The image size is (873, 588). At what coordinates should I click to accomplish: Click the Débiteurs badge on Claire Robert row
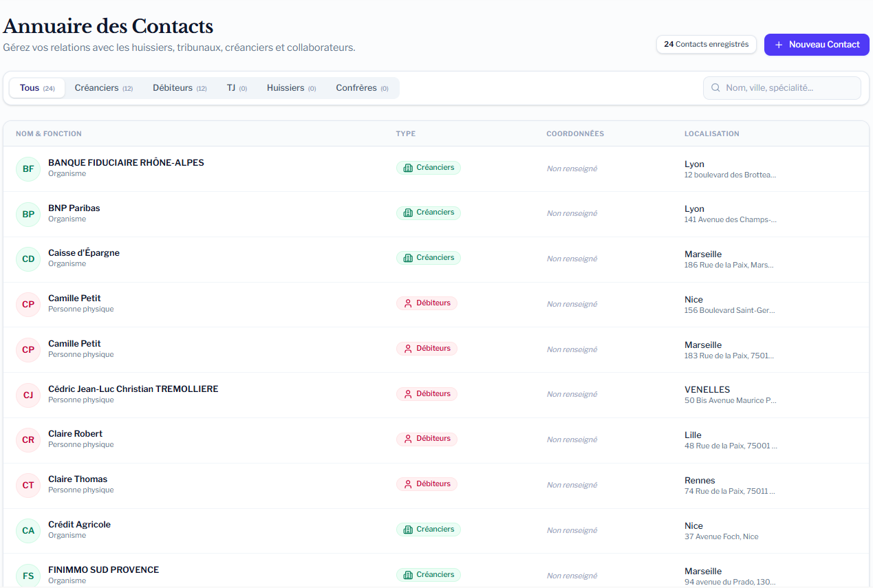point(427,439)
